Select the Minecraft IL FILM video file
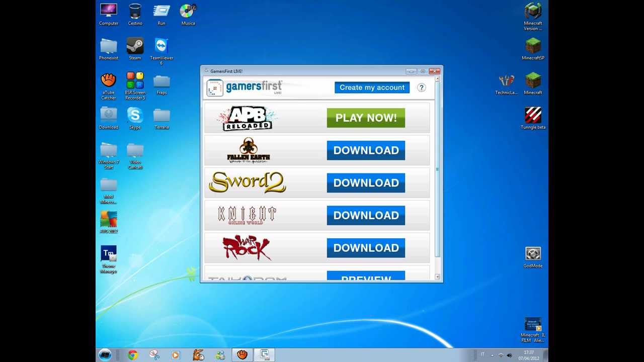The image size is (644, 362). click(x=533, y=330)
